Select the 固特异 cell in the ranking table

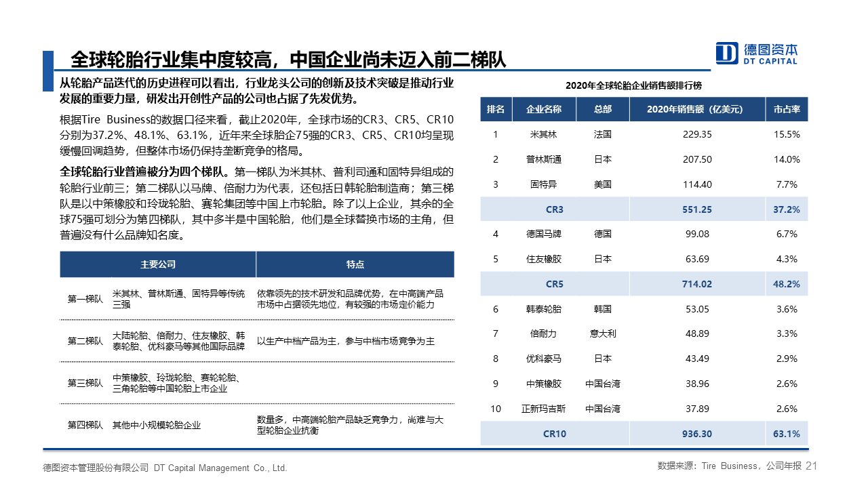(x=543, y=184)
